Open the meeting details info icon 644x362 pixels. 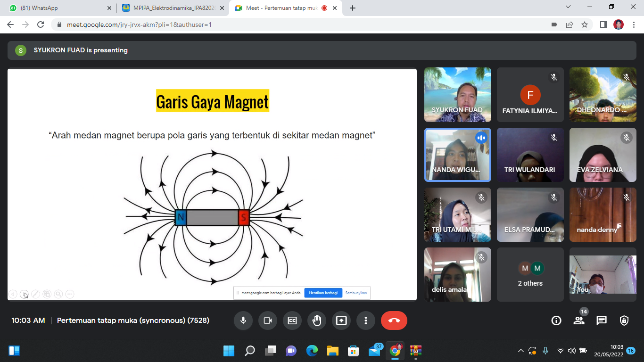(556, 321)
